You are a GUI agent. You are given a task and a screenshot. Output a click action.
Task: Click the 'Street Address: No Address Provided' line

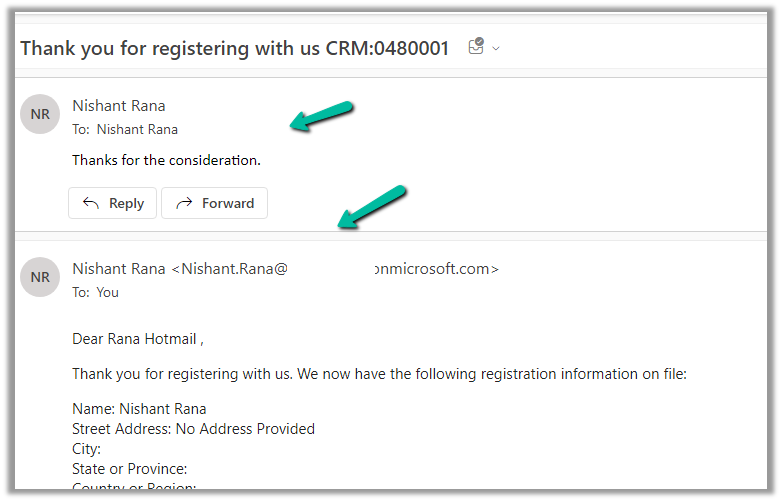coord(193,429)
